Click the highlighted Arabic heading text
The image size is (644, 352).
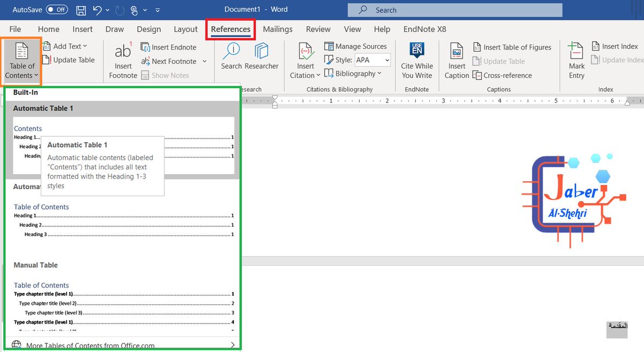(x=617, y=326)
